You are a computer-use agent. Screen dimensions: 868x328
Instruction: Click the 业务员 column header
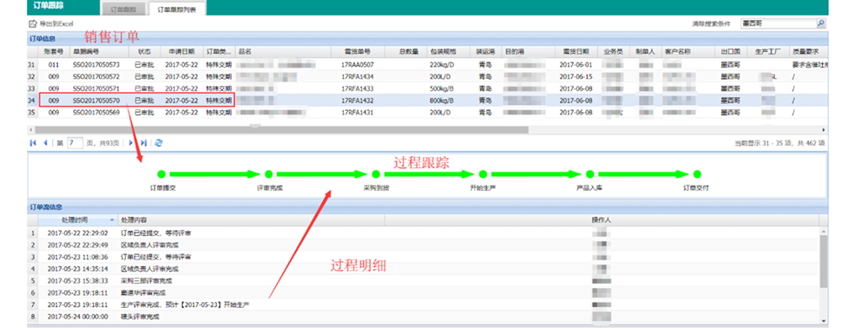tap(614, 51)
